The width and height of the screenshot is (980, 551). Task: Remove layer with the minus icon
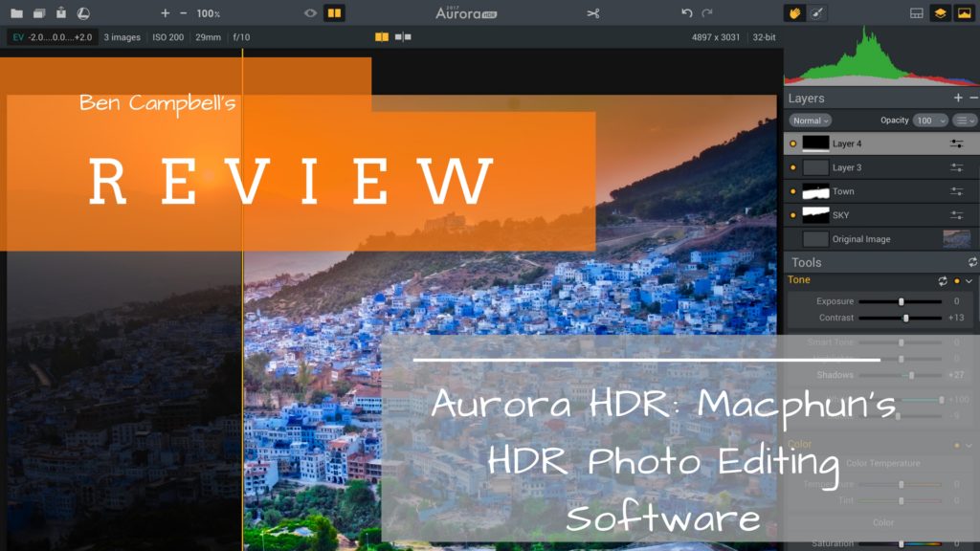pos(973,99)
